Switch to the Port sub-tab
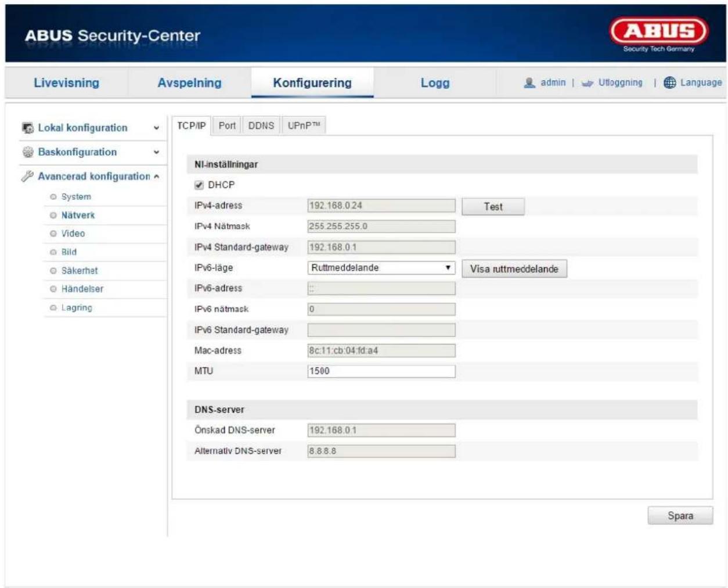Viewport: 728px width, 588px height. (227, 126)
